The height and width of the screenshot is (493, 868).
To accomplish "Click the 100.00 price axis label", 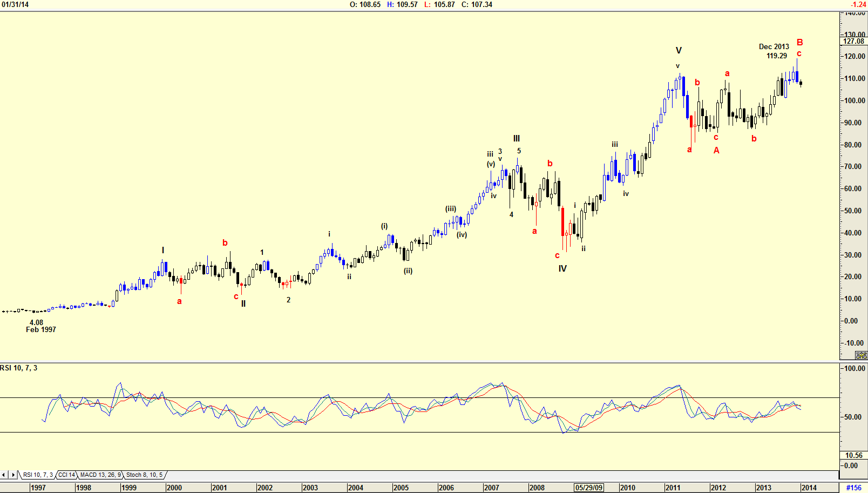I will click(x=855, y=100).
